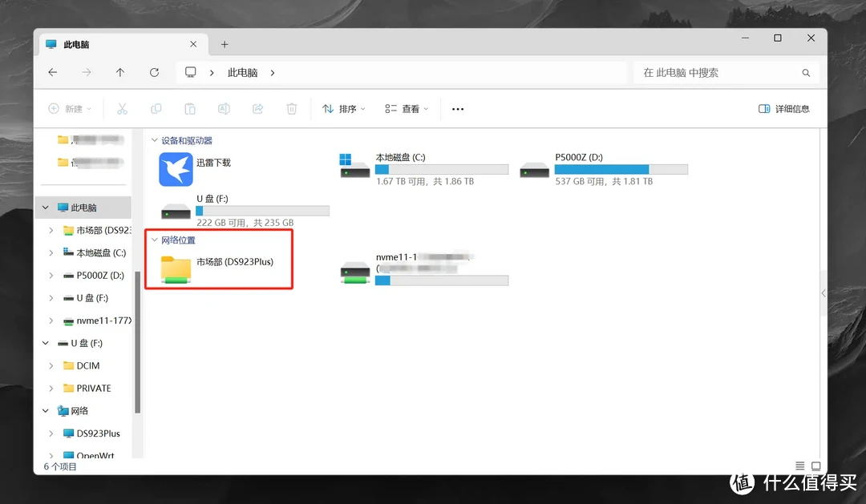
Task: Toggle the 详细信息 details pane
Action: click(783, 109)
